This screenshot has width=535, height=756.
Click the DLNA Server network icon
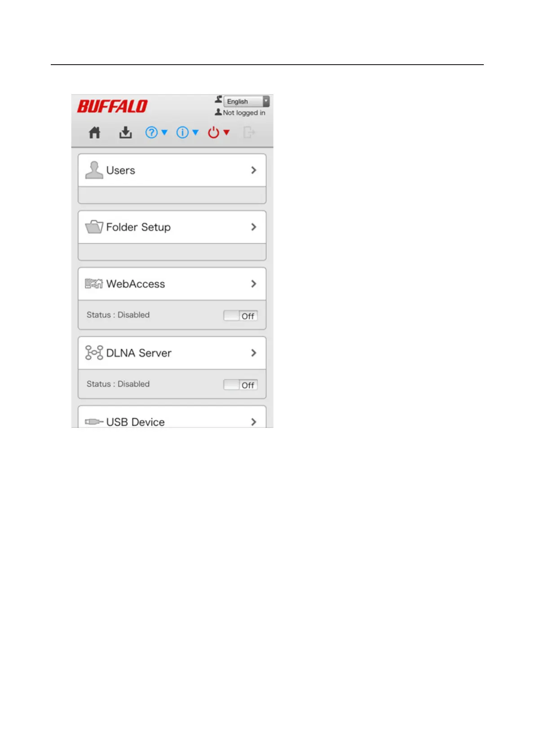(x=94, y=353)
